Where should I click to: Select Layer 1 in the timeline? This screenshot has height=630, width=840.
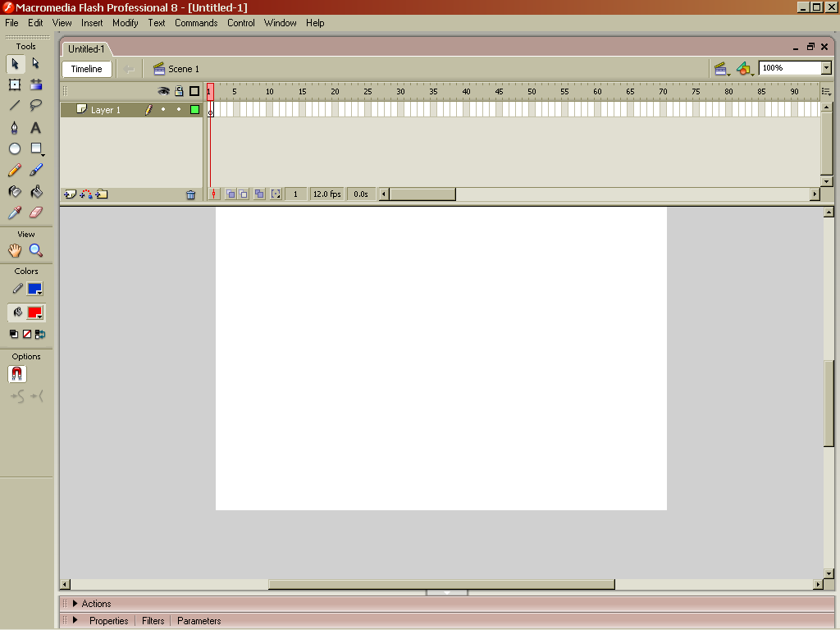coord(106,110)
